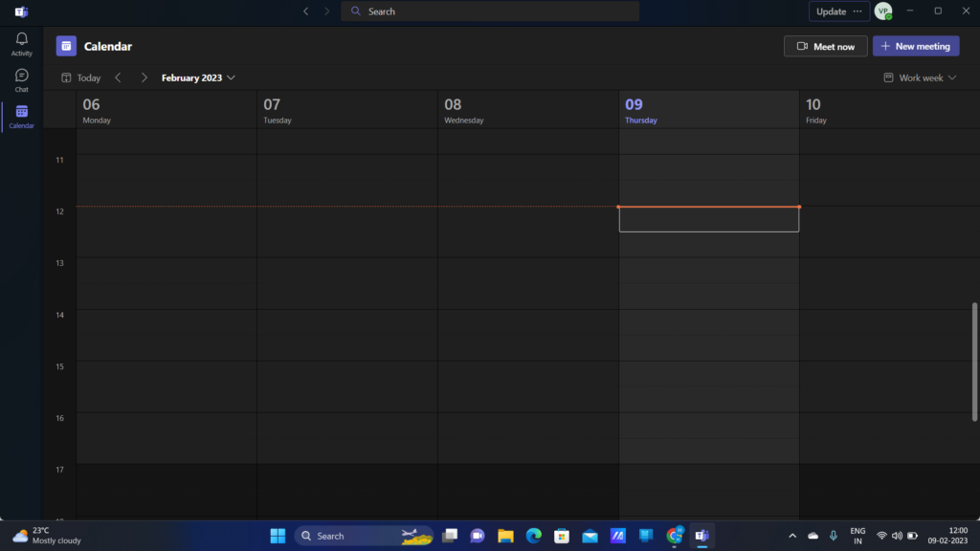
Task: Open the Mail app from the taskbar
Action: click(590, 536)
